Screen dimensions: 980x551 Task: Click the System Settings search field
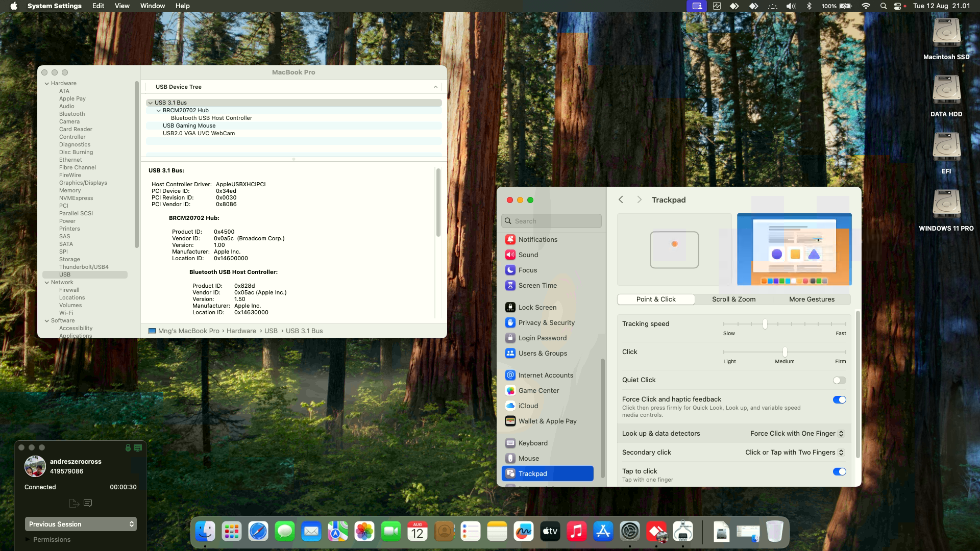click(x=552, y=221)
